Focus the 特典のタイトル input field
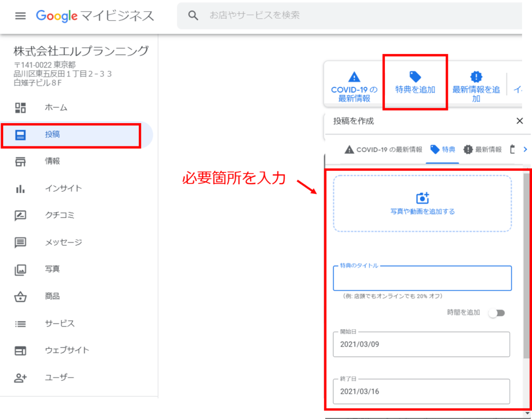The image size is (532, 419). point(422,278)
